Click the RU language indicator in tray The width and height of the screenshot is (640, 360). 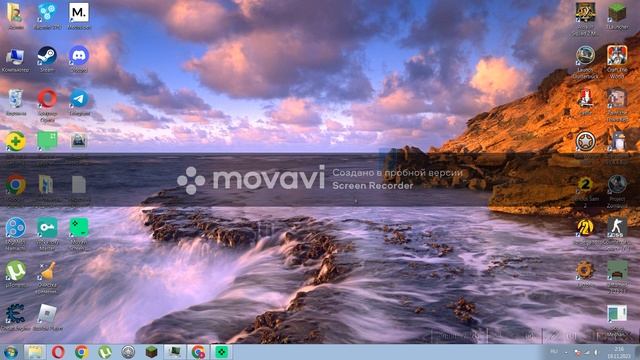(x=554, y=352)
